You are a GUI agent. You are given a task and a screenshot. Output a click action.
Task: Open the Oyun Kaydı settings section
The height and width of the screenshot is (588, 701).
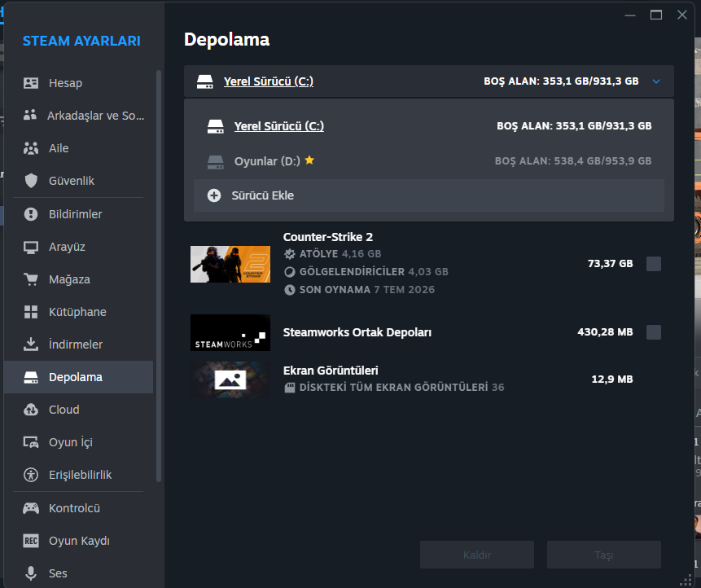pyautogui.click(x=78, y=541)
